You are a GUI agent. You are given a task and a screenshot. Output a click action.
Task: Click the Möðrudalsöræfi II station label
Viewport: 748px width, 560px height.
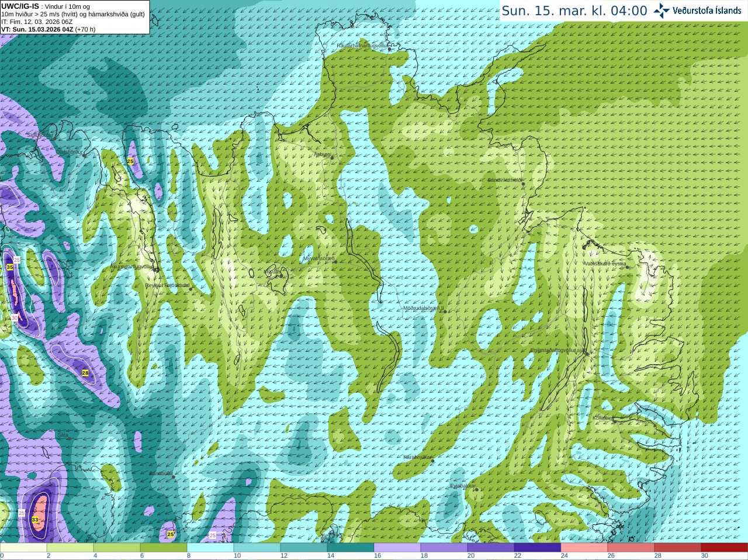tap(424, 308)
